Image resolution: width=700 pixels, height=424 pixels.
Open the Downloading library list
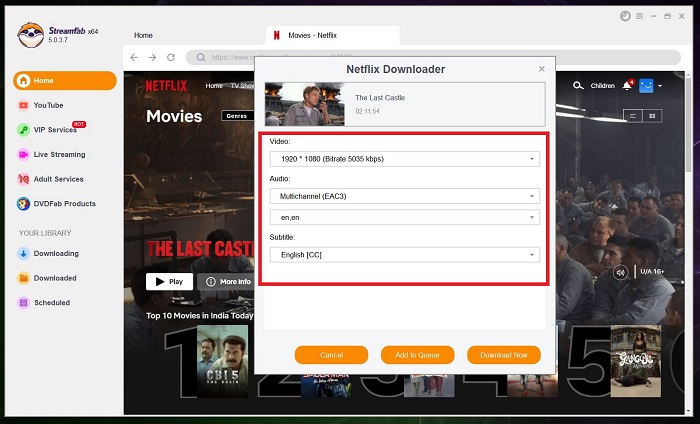[x=55, y=254]
